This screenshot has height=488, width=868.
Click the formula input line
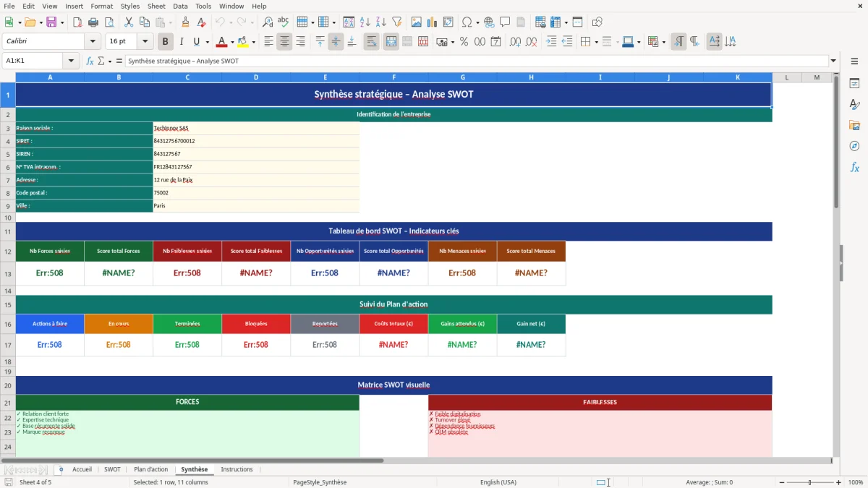pos(476,61)
